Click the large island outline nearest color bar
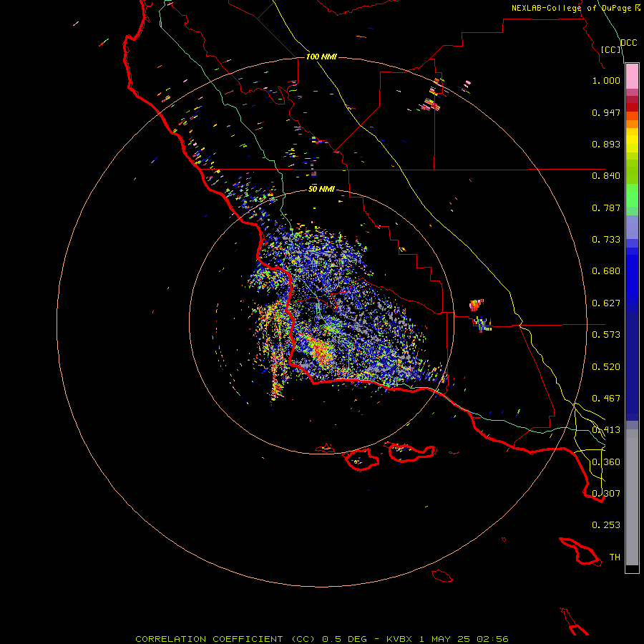This screenshot has width=644, height=644. point(580,552)
